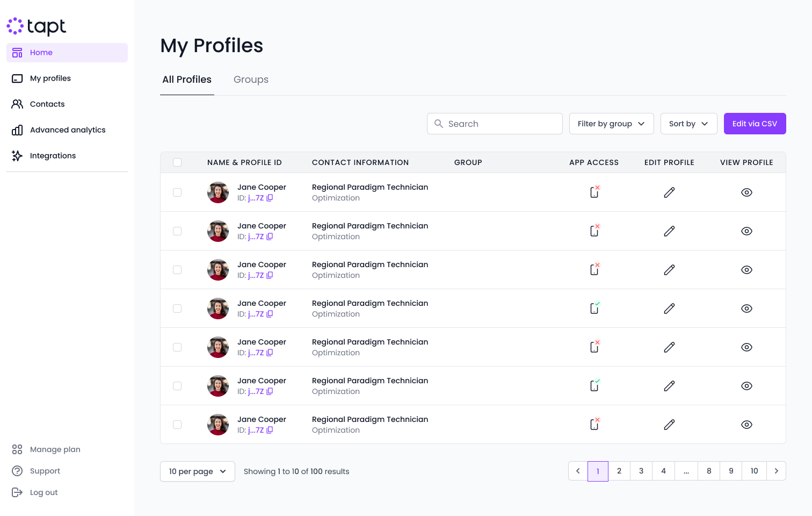
Task: Open Advanced analytics from the sidebar
Action: coord(67,130)
